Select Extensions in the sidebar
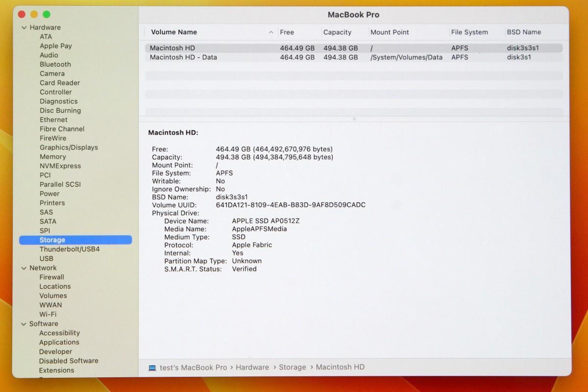The height and width of the screenshot is (392, 588). (x=57, y=370)
